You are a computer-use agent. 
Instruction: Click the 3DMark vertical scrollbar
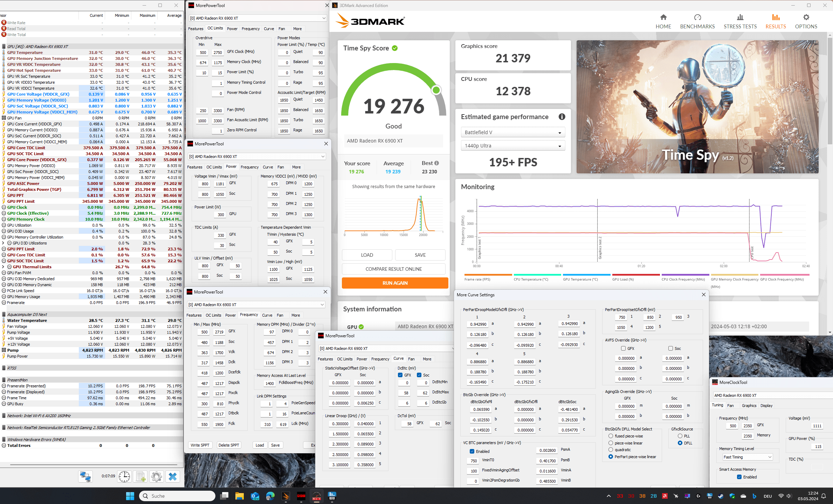tap(830, 91)
